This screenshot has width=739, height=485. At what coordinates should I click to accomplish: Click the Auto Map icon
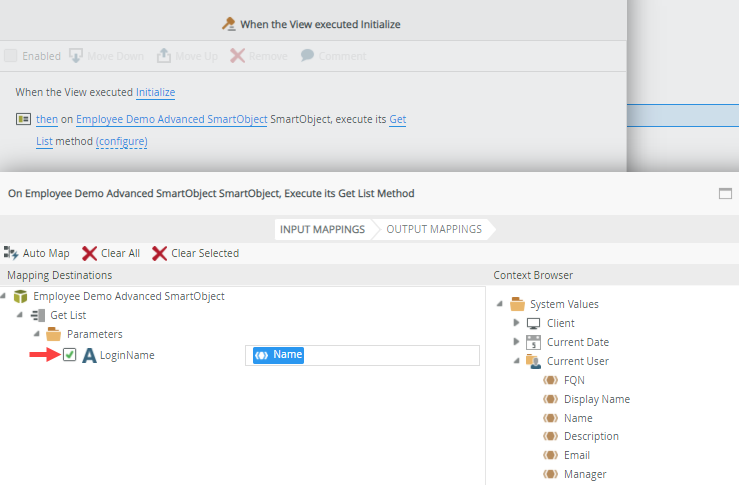tap(11, 253)
